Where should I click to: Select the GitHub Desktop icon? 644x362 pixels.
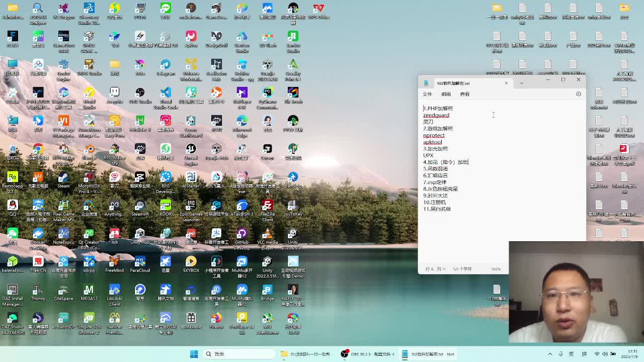242,239
